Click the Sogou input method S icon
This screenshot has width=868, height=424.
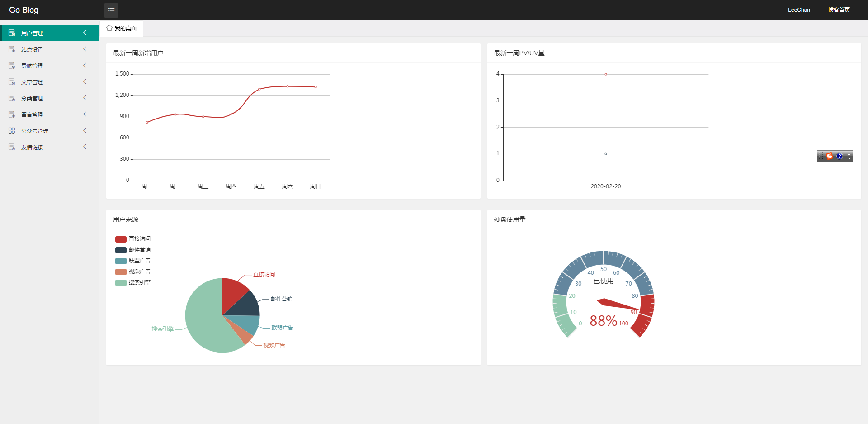(829, 156)
